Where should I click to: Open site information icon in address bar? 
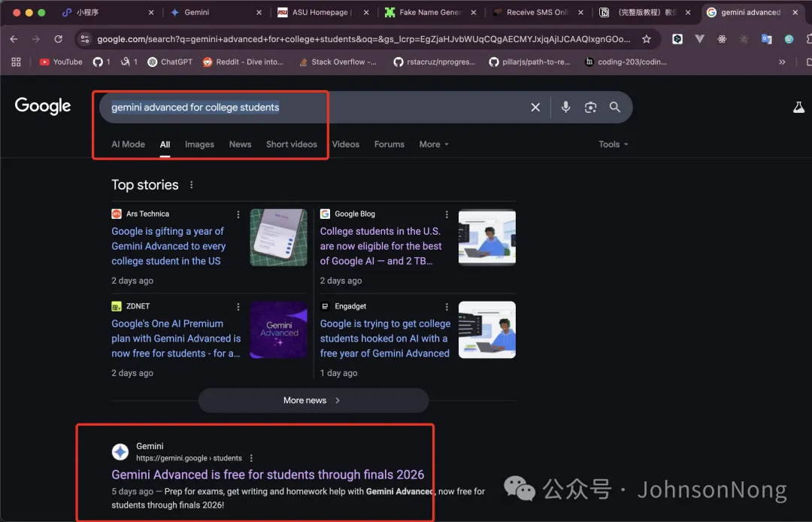coord(85,39)
